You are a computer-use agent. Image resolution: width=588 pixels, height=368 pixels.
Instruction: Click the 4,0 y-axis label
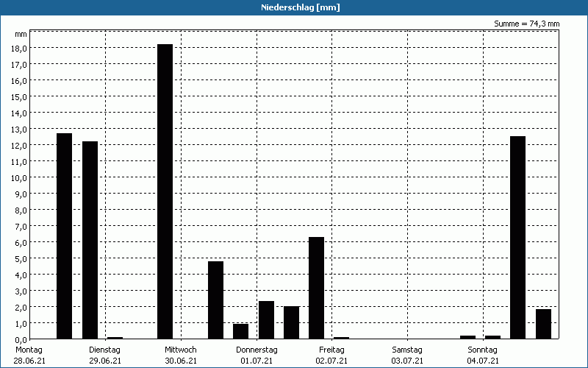coord(21,275)
